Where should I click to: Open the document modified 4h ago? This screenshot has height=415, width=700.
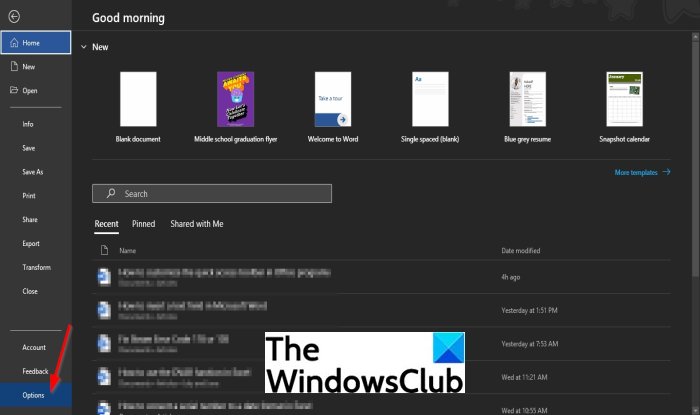click(x=381, y=277)
